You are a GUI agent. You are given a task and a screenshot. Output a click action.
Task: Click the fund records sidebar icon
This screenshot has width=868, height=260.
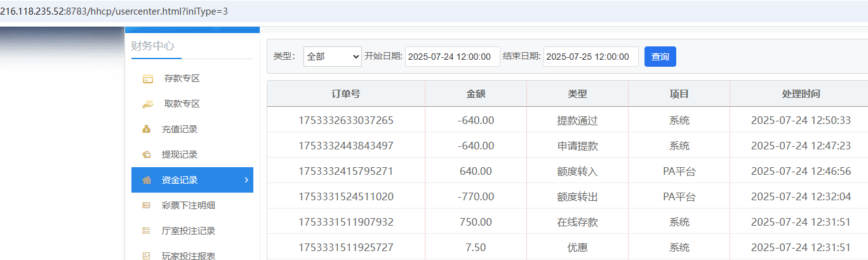(147, 180)
